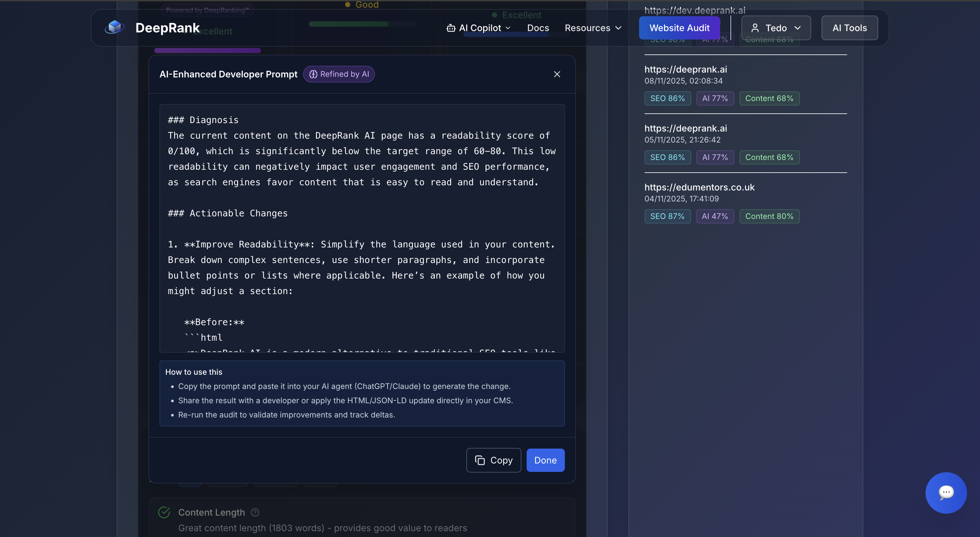Click the green checkmark beside Content Length

coord(164,512)
